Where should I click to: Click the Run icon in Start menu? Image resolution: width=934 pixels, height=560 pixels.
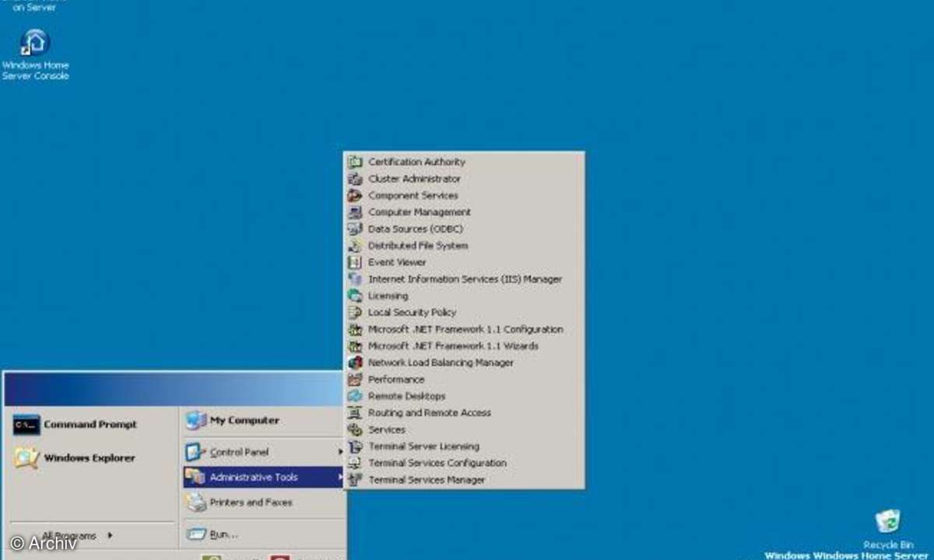pos(196,534)
